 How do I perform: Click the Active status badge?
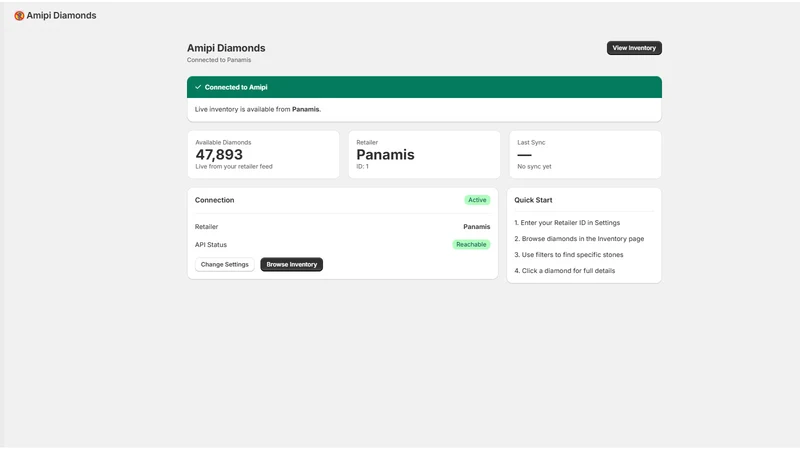[x=477, y=200]
